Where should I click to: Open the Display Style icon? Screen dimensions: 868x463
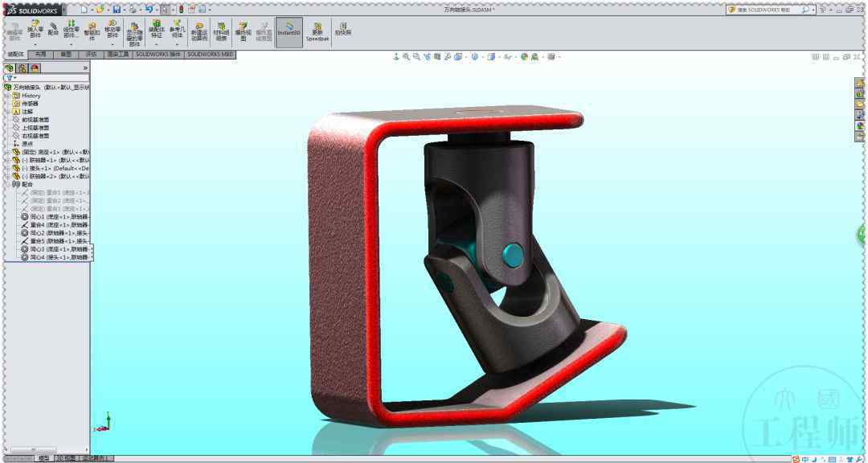point(474,56)
